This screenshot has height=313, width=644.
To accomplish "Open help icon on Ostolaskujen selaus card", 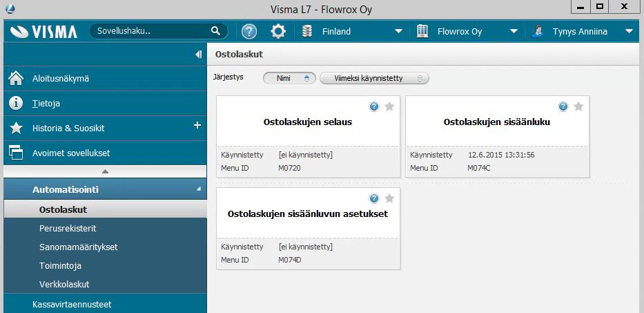I will coord(373,107).
